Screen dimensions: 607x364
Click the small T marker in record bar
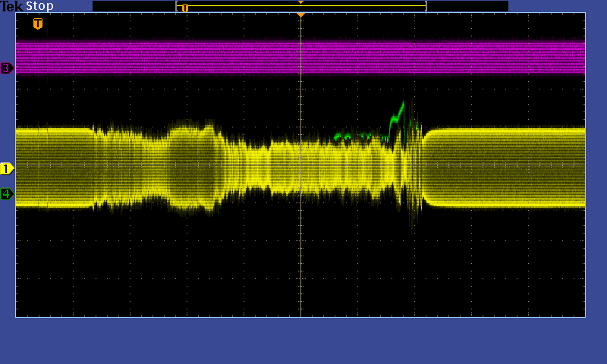pos(184,8)
